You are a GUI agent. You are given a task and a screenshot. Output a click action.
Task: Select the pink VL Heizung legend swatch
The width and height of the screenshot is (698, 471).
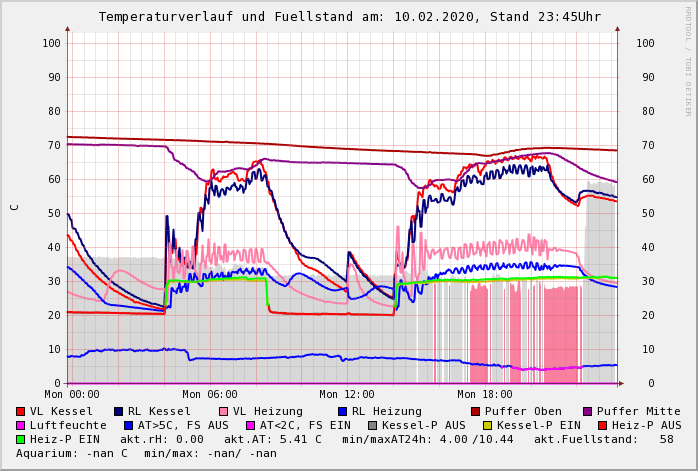pos(224,411)
